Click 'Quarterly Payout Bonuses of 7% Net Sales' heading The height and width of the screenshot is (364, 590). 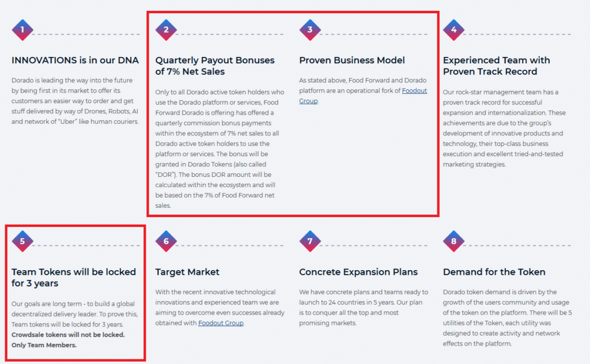[x=215, y=66]
